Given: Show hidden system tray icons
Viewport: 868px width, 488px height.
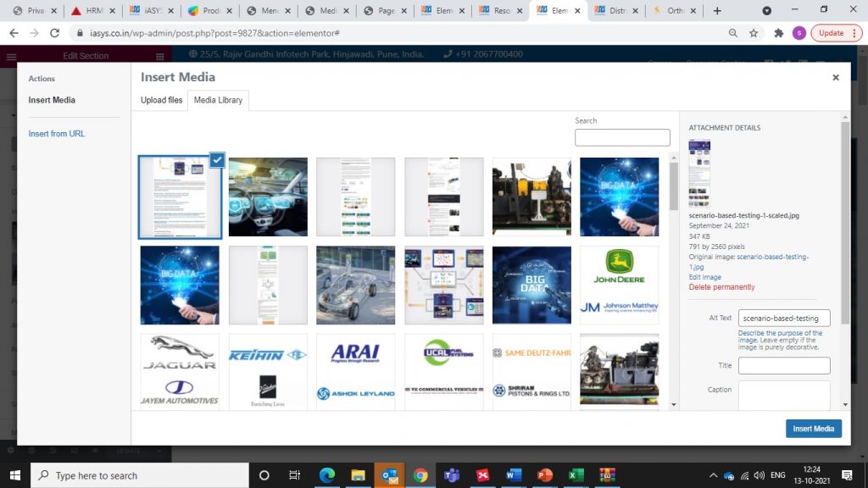Looking at the screenshot, I should pyautogui.click(x=713, y=475).
